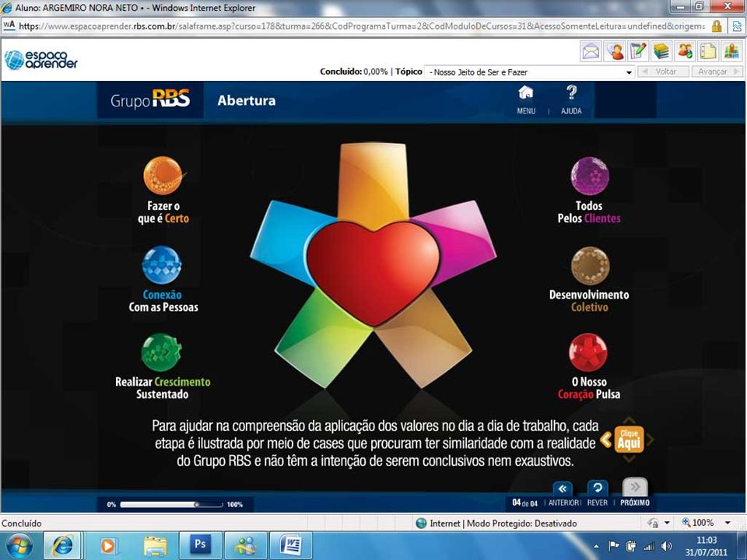The width and height of the screenshot is (747, 560).
Task: Open the map with pin icon
Action: pos(731,51)
